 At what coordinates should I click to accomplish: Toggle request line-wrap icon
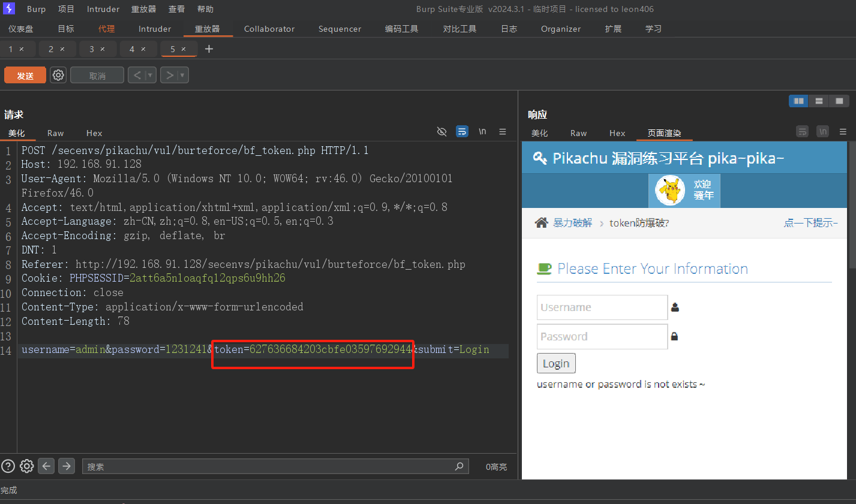[x=462, y=132]
